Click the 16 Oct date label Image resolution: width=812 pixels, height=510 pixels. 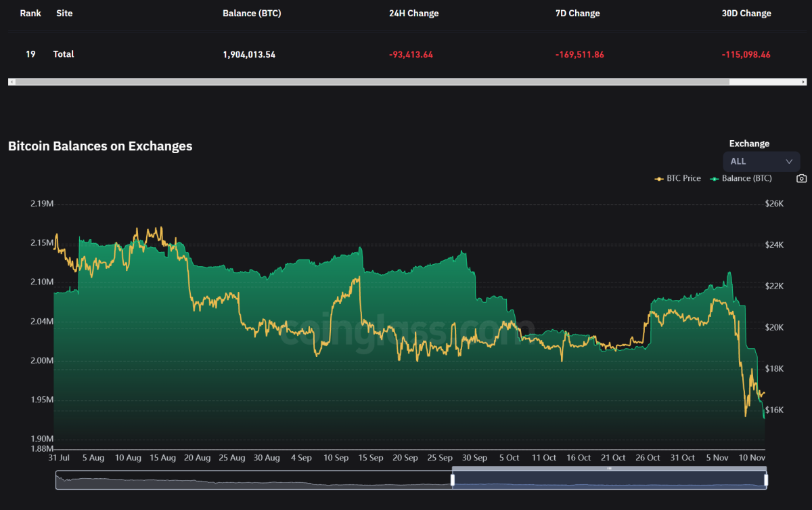(x=579, y=458)
